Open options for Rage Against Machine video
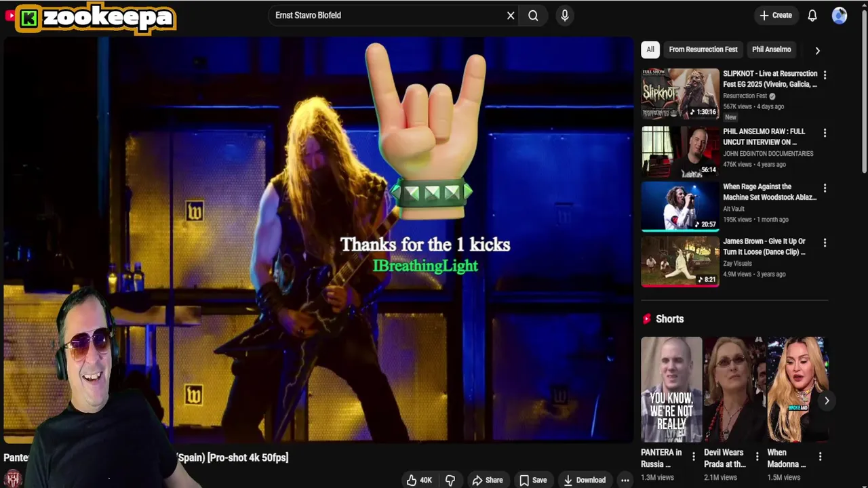 coord(825,188)
